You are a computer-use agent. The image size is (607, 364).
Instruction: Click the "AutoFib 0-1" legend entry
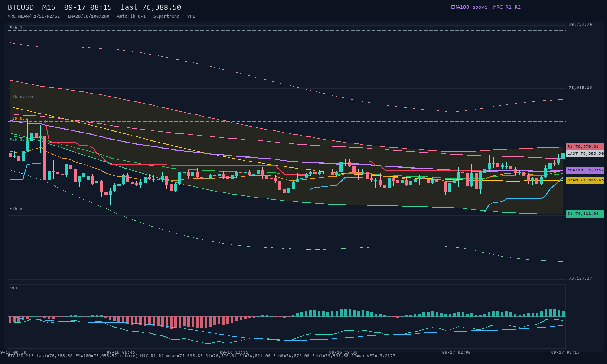[x=131, y=16]
